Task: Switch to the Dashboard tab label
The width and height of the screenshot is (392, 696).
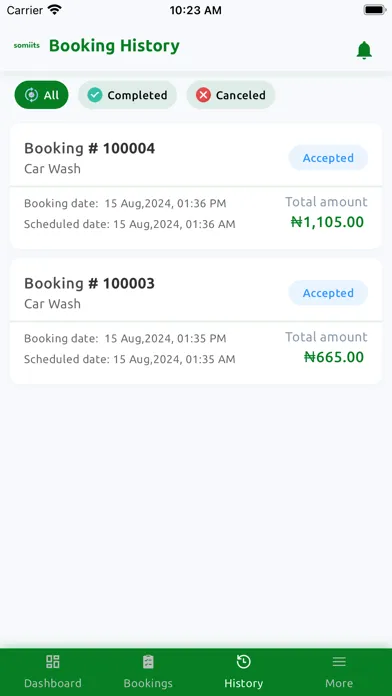Action: pyautogui.click(x=53, y=683)
